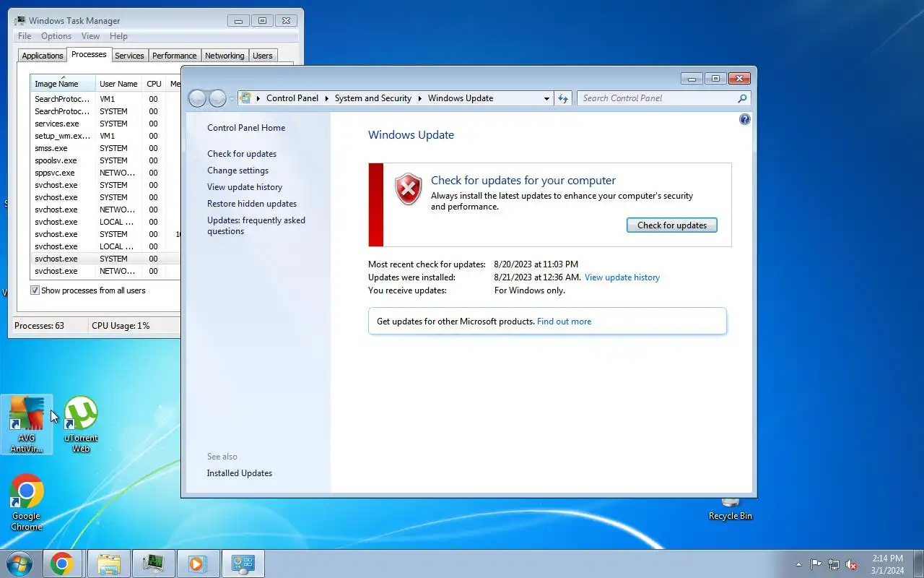Open uTorrent Web desktop shortcut
The height and width of the screenshot is (578, 924).
coord(81,424)
